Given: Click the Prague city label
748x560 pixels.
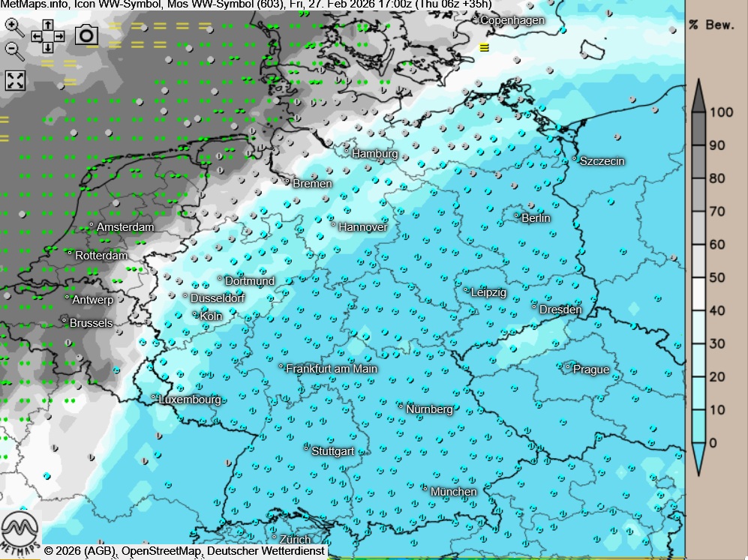Looking at the screenshot, I should click(x=590, y=370).
